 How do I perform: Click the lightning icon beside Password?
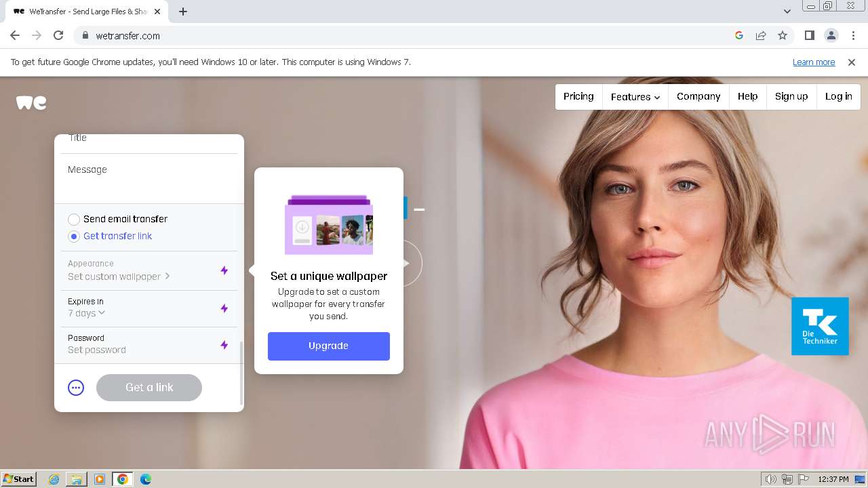point(224,345)
